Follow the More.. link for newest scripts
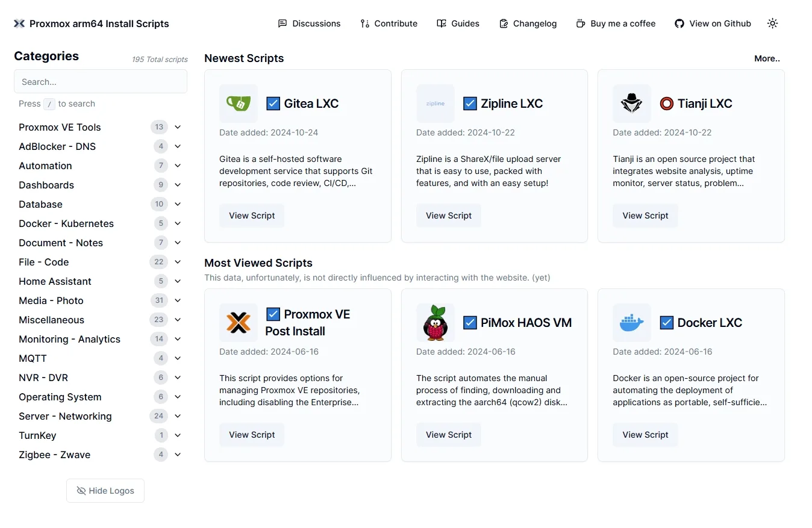The height and width of the screenshot is (528, 812). tap(767, 58)
